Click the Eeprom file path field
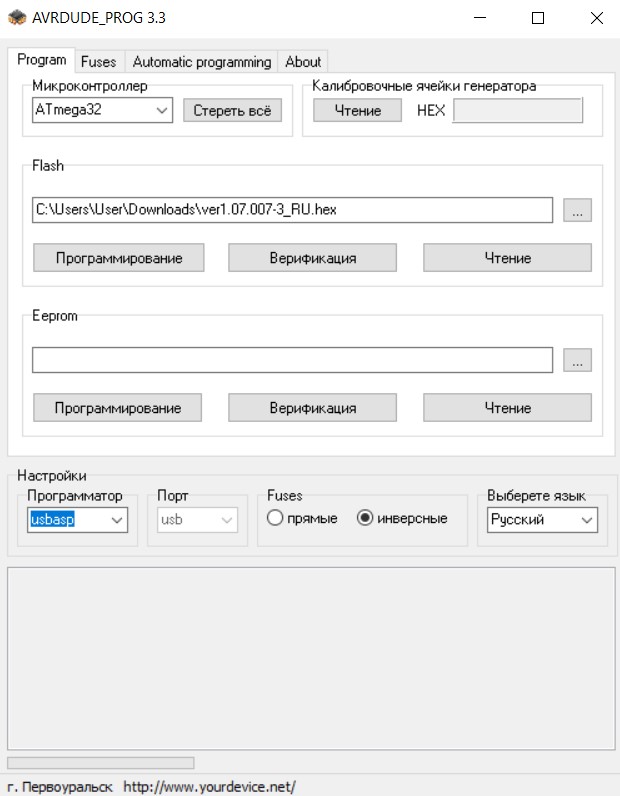 [292, 360]
